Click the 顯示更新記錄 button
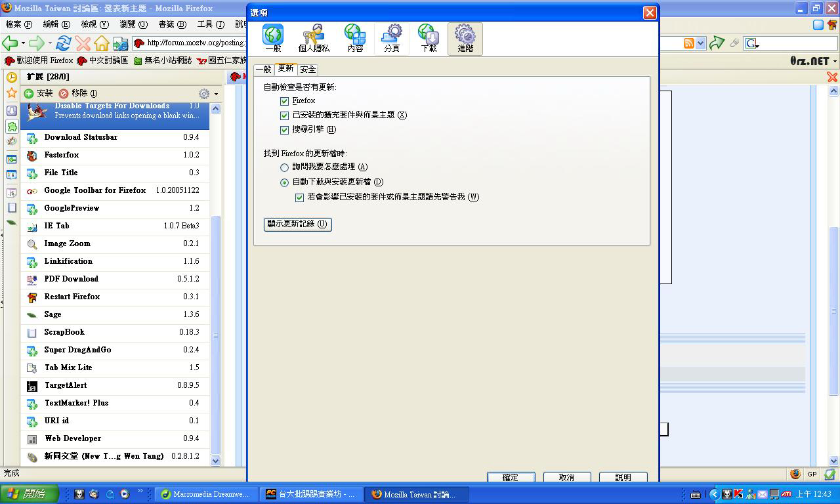The height and width of the screenshot is (504, 840). tap(297, 224)
